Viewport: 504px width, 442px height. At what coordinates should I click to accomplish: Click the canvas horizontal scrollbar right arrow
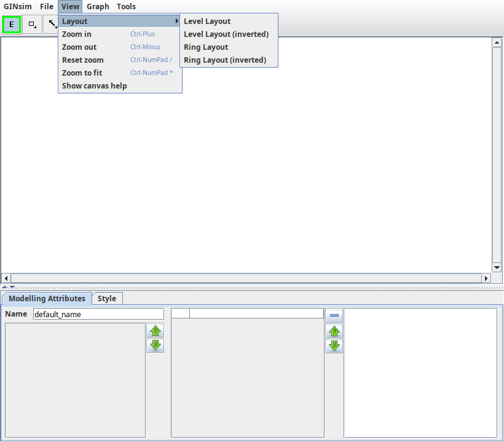tap(487, 278)
